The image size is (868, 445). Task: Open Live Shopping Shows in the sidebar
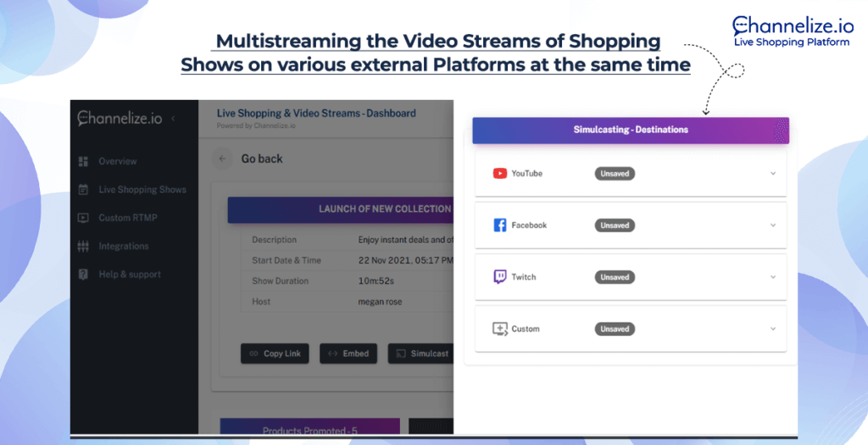[x=142, y=189]
